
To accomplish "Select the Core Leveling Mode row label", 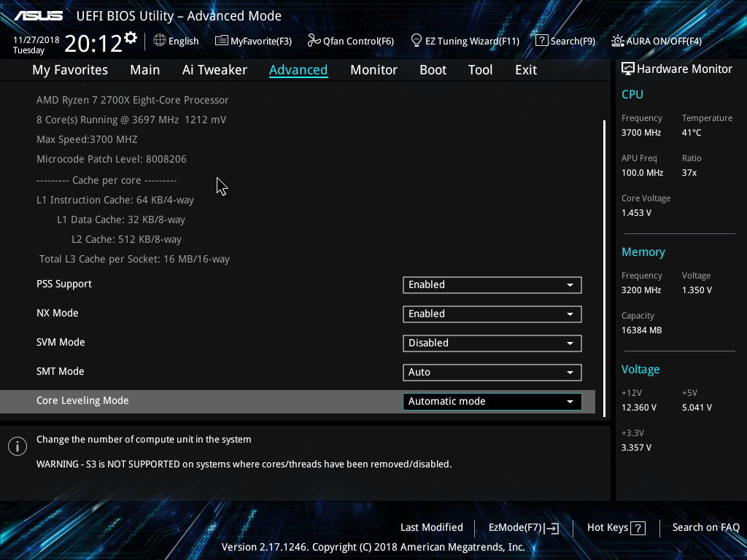I will [82, 400].
